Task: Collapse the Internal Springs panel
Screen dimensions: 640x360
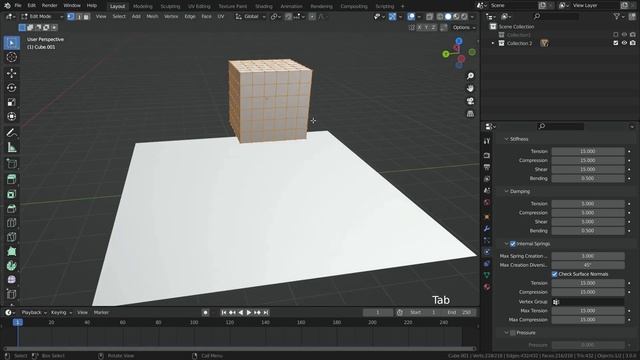Action: (x=507, y=244)
